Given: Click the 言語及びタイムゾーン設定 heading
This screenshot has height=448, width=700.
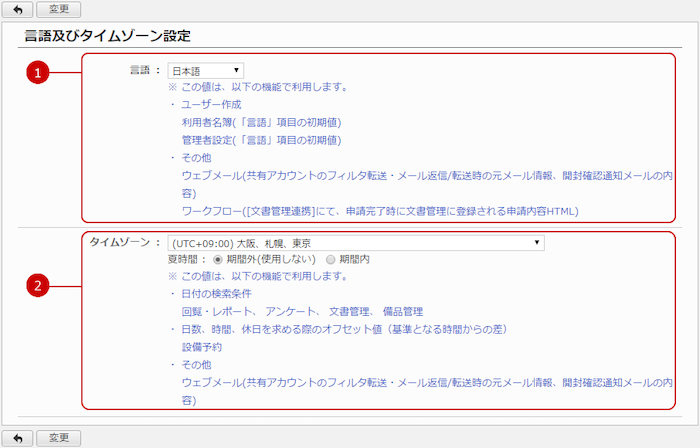Looking at the screenshot, I should (108, 36).
